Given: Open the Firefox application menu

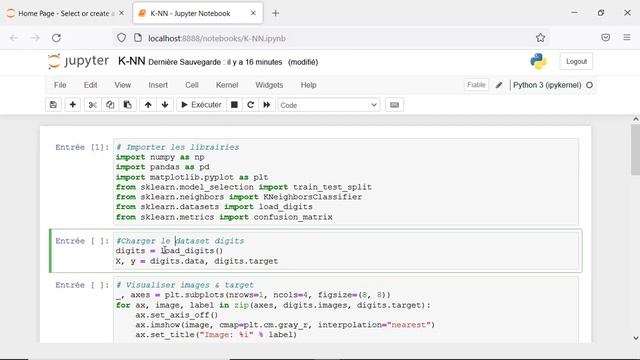Looking at the screenshot, I should (x=627, y=38).
